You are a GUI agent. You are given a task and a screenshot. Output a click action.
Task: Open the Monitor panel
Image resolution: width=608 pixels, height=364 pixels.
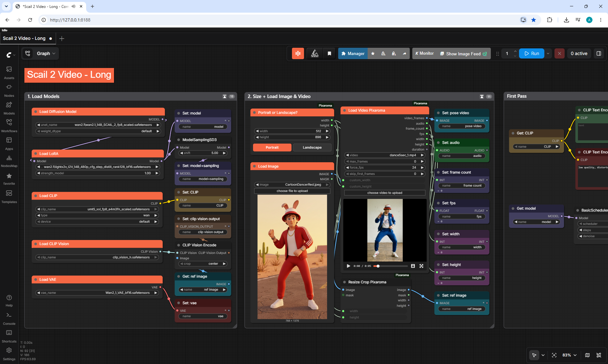coord(424,53)
